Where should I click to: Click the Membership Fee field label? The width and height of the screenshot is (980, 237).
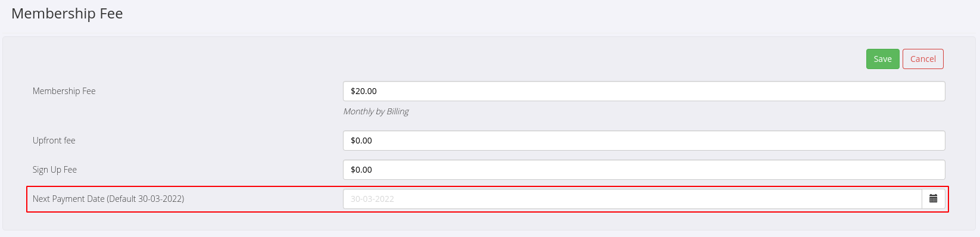pos(64,91)
